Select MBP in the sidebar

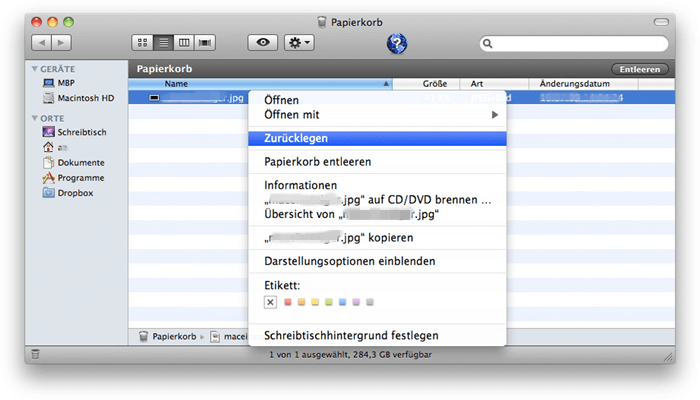point(59,83)
